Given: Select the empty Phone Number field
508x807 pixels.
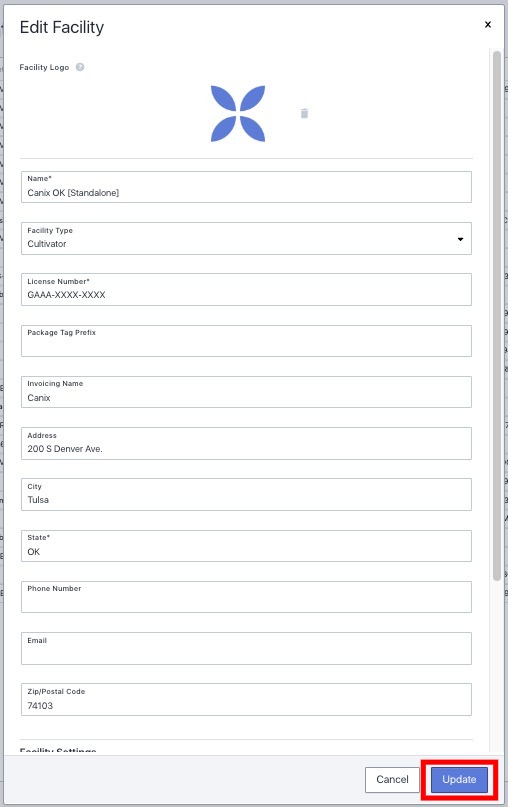Looking at the screenshot, I should 246,597.
